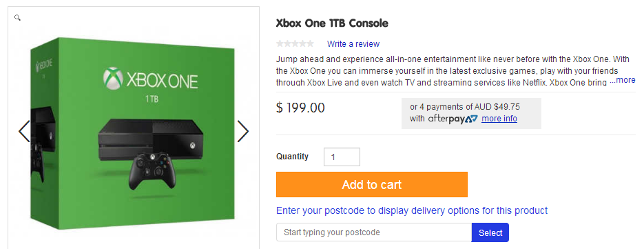Click the star rating icons
The width and height of the screenshot is (644, 249).
[295, 43]
